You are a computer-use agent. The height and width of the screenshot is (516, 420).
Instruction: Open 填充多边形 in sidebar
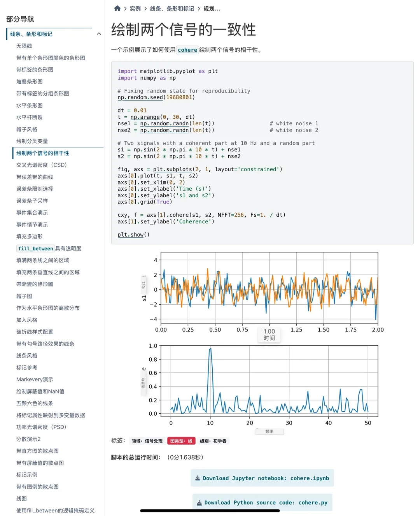coord(30,236)
